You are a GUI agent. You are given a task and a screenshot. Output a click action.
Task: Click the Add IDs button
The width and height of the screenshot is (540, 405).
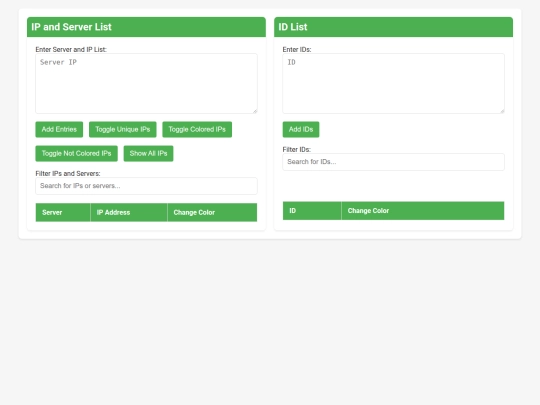tap(301, 129)
